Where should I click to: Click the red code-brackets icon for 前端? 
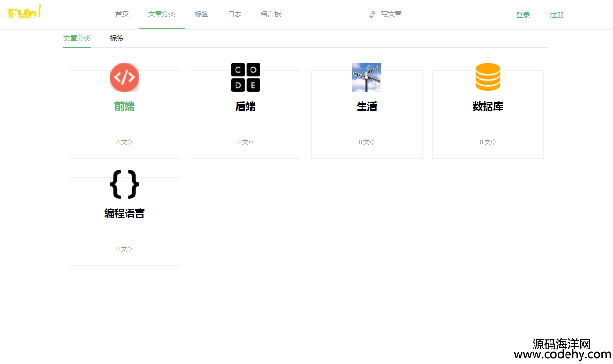point(125,77)
